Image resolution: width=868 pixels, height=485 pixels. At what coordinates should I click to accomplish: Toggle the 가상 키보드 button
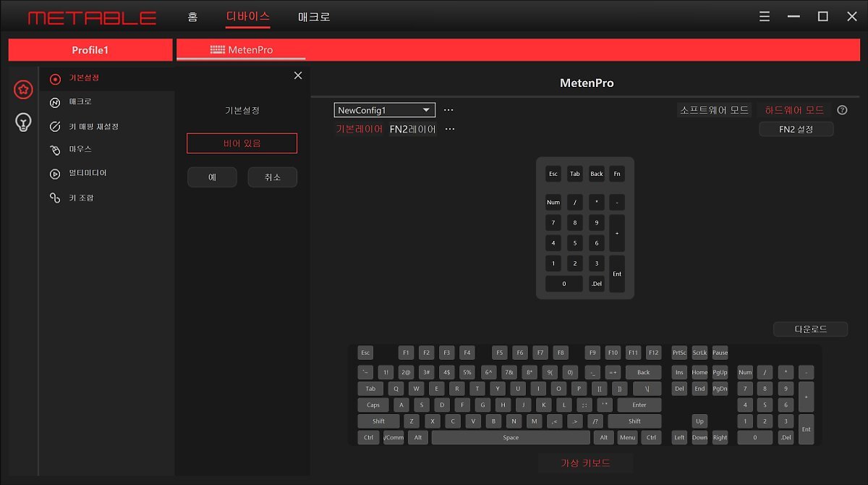[586, 463]
